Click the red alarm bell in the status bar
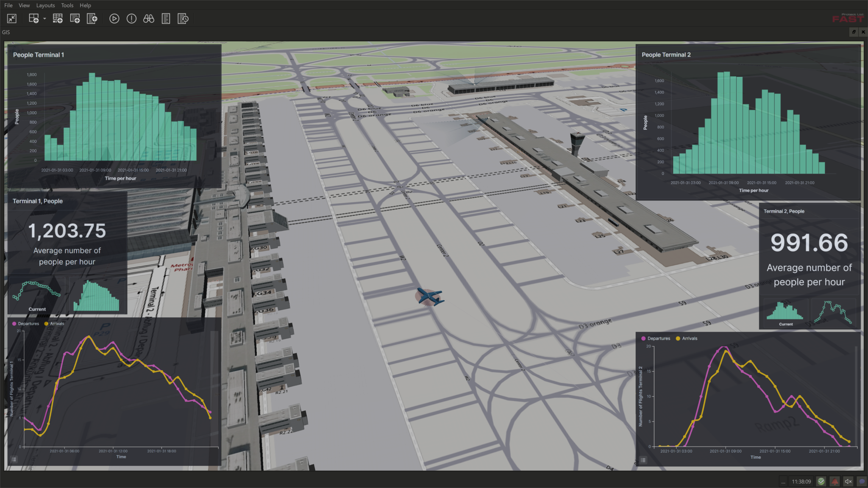Screen dimensions: 868x488 click(x=835, y=481)
